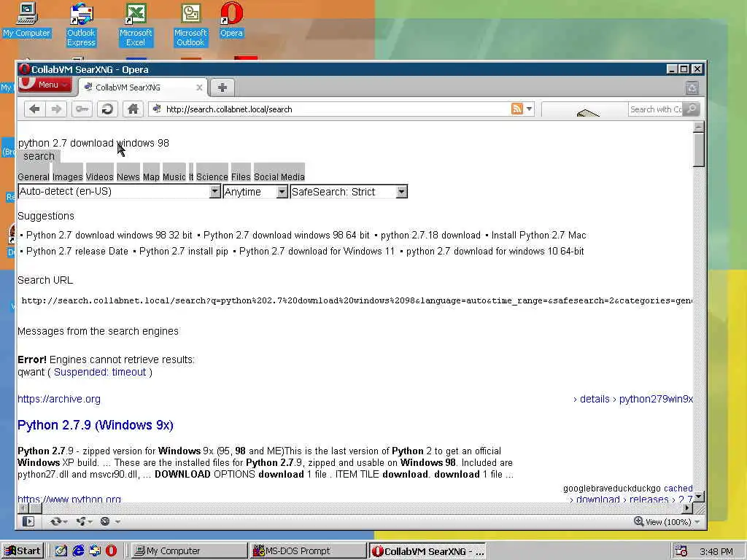Open Opera Link sync icon in status bar
The height and width of the screenshot is (560, 747).
tap(58, 521)
